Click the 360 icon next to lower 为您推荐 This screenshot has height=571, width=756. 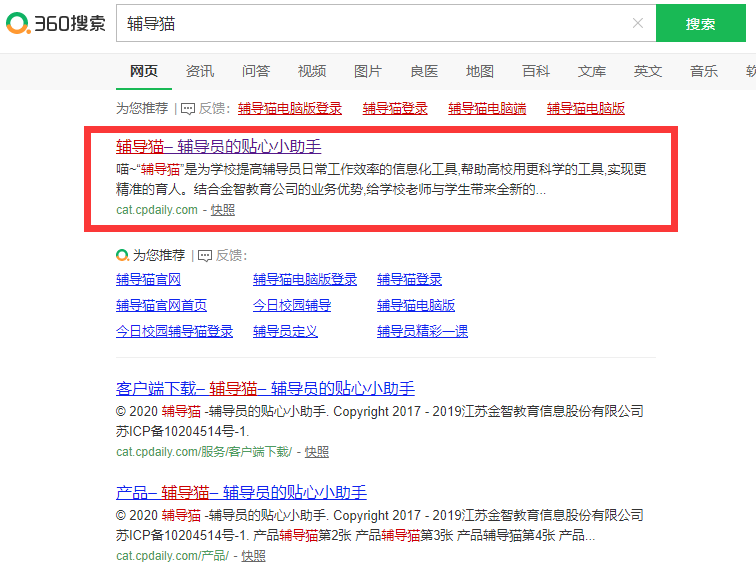[122, 255]
